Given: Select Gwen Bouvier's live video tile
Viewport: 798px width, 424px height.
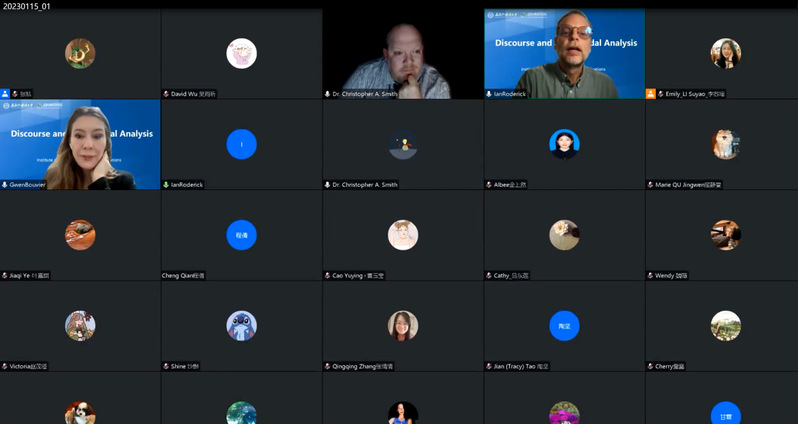Looking at the screenshot, I should 80,144.
